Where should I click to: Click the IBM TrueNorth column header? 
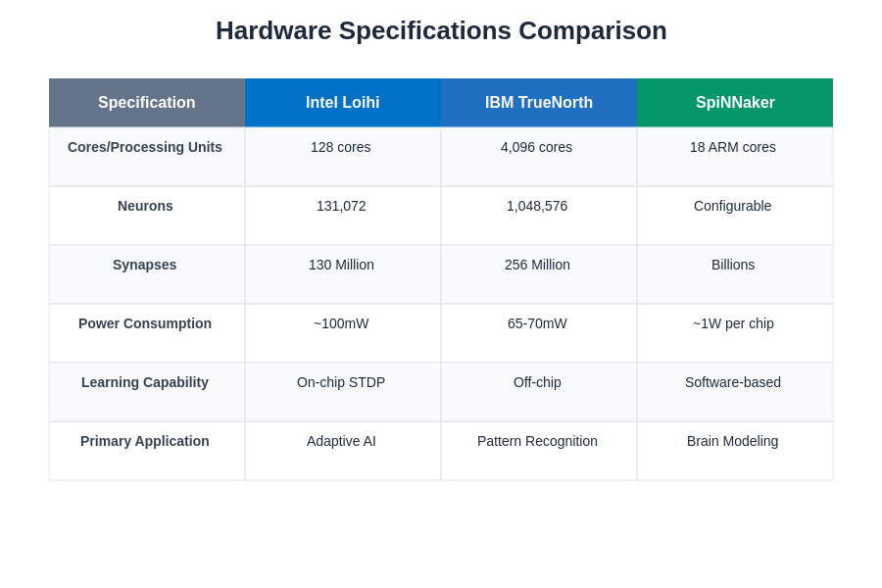coord(539,103)
